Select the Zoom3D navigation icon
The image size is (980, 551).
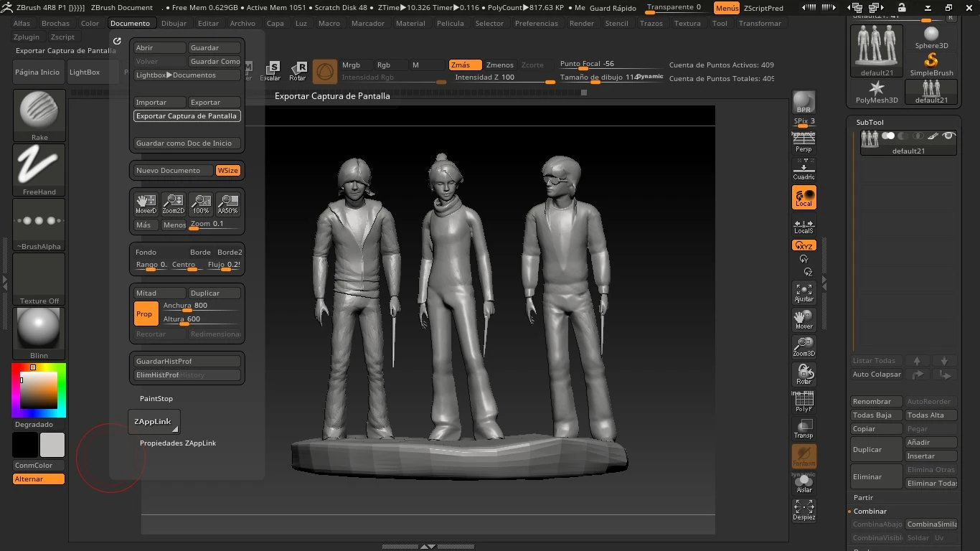coord(804,347)
